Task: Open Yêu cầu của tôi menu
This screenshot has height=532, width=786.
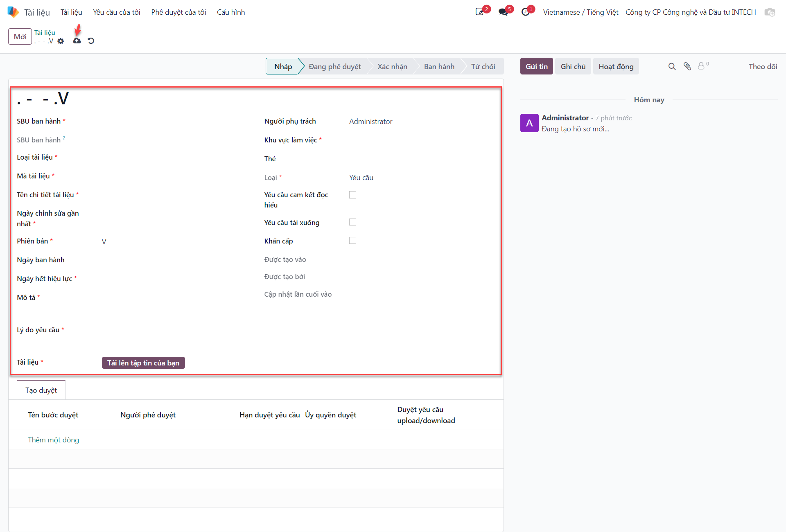Action: 117,12
